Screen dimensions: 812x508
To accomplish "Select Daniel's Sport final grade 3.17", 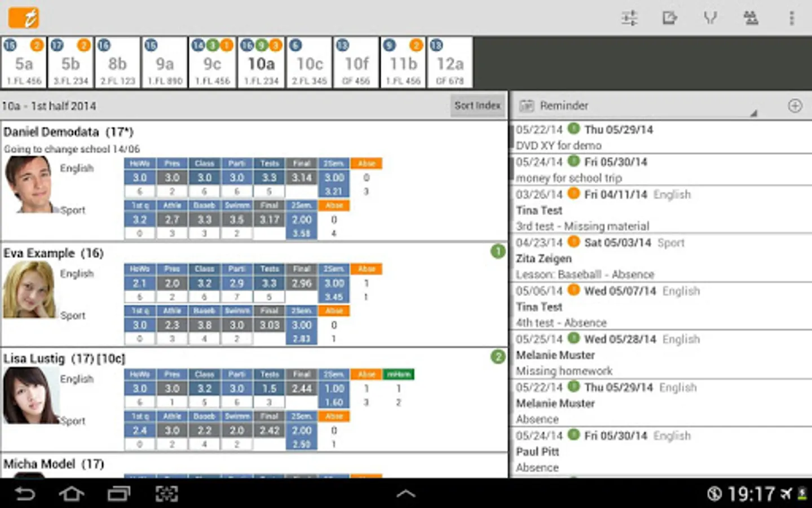I will point(270,219).
